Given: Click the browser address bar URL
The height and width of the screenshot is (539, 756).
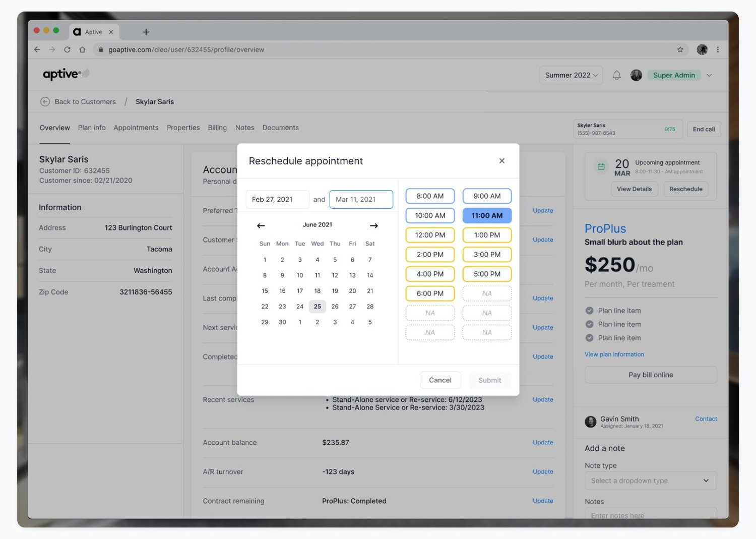Looking at the screenshot, I should pos(186,49).
